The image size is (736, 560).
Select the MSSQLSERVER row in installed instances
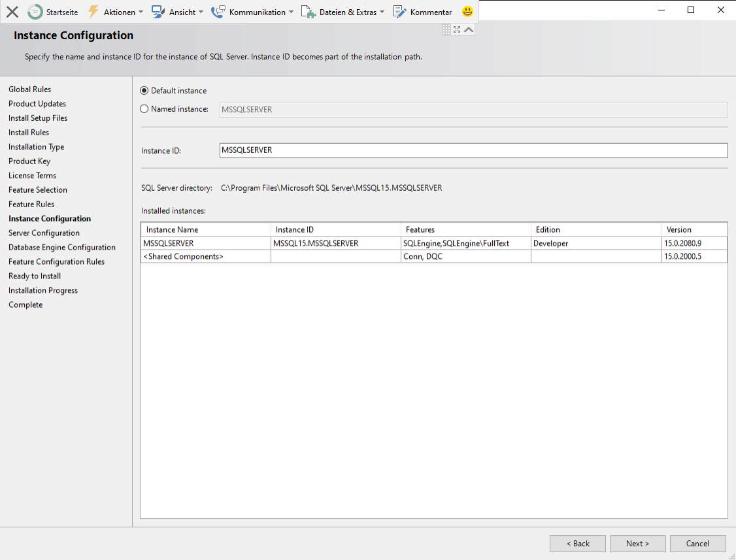[x=205, y=243]
